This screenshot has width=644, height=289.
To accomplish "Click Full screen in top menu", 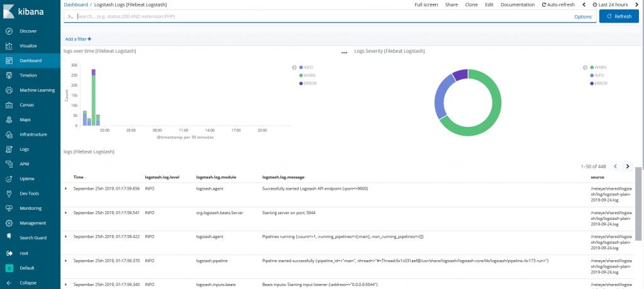I will [x=426, y=4].
